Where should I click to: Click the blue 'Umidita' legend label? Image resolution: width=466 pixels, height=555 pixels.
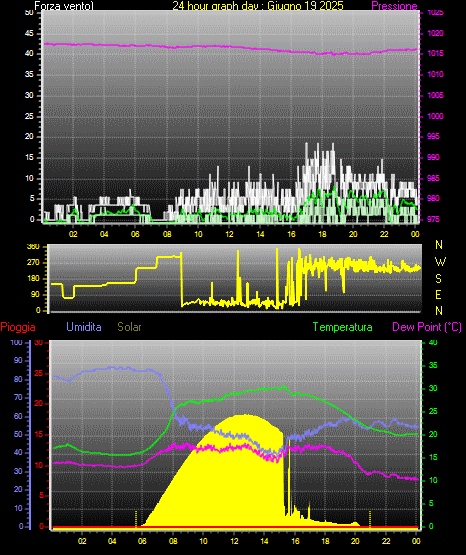(x=84, y=327)
